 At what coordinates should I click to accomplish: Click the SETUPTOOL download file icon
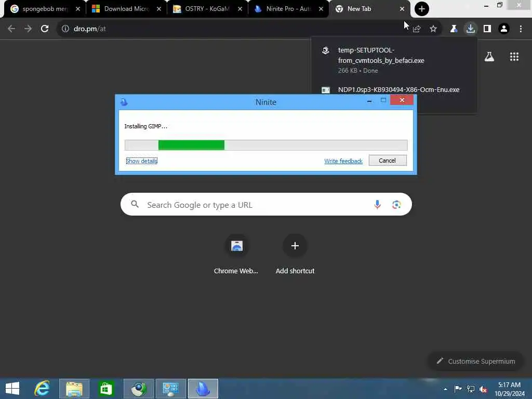pyautogui.click(x=325, y=50)
